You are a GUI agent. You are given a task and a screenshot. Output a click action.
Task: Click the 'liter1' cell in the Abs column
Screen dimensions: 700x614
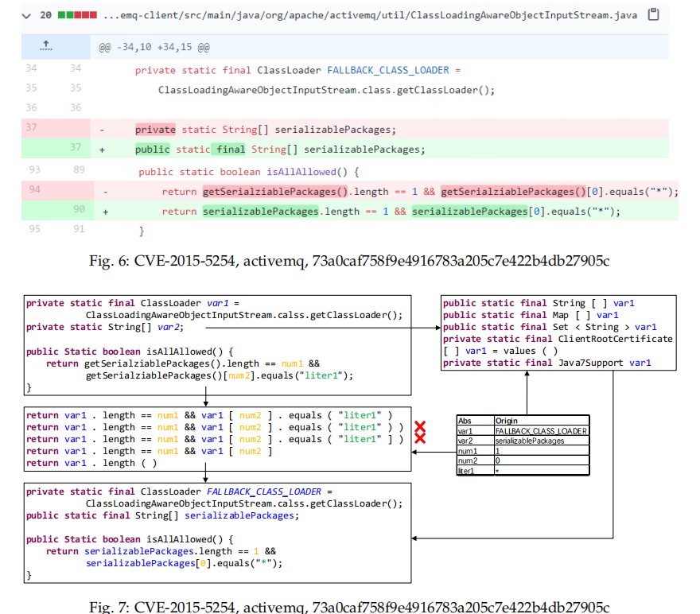476,470
